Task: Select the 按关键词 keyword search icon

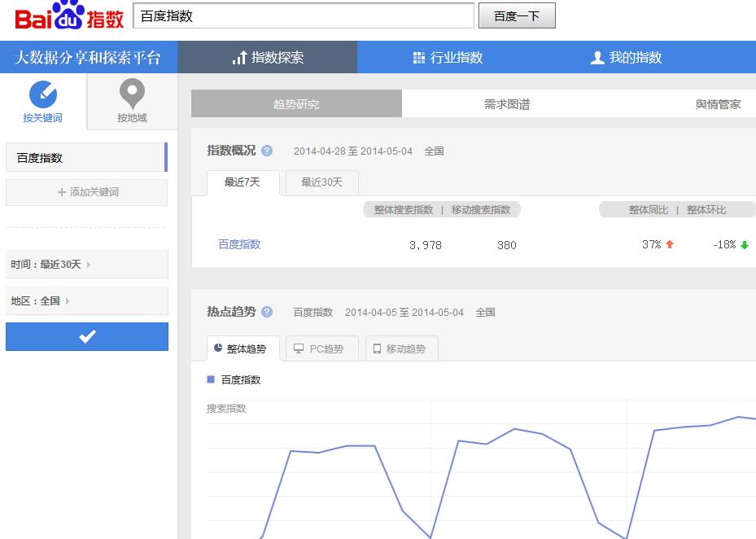Action: point(42,94)
